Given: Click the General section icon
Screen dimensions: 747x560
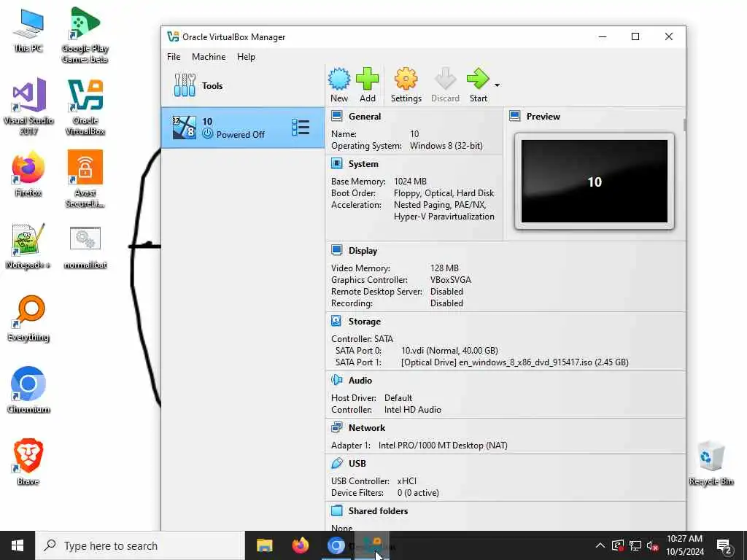Looking at the screenshot, I should (x=337, y=116).
